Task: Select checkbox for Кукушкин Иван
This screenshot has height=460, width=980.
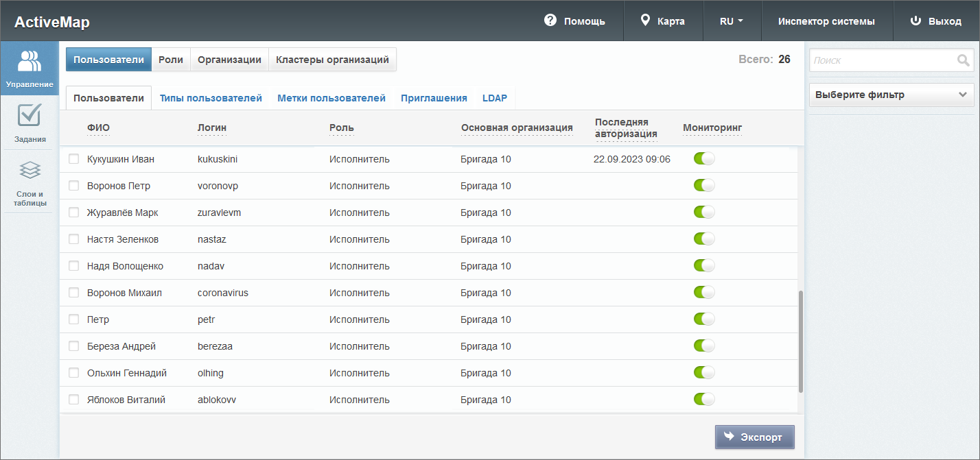Action: pos(74,159)
